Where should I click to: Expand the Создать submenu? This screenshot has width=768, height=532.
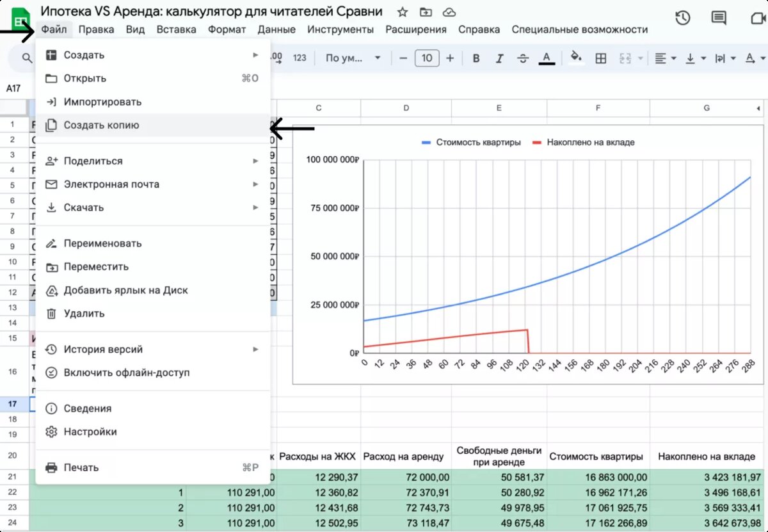[x=153, y=55]
